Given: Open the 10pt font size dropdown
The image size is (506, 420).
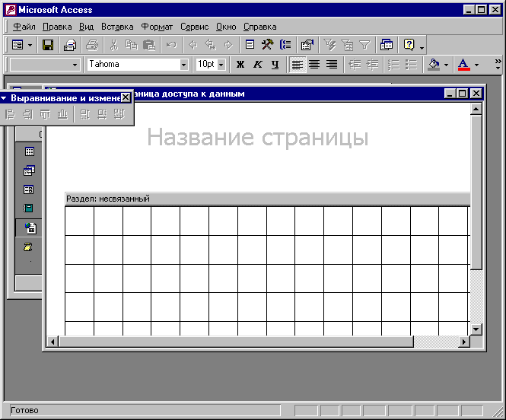Looking at the screenshot, I should 221,65.
